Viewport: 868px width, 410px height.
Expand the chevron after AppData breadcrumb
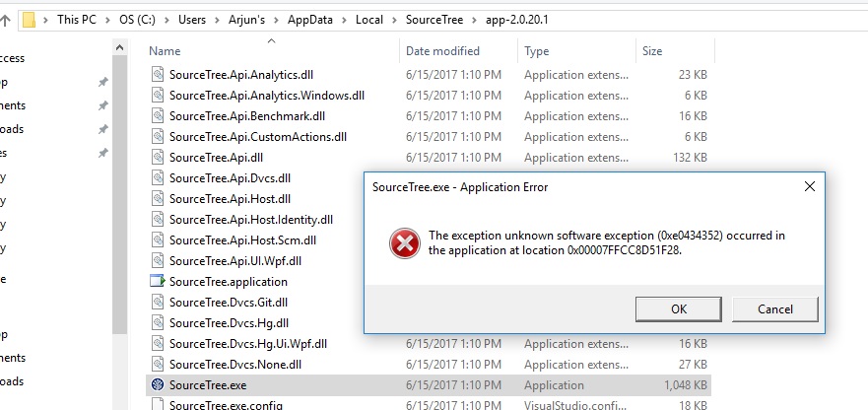pos(344,20)
